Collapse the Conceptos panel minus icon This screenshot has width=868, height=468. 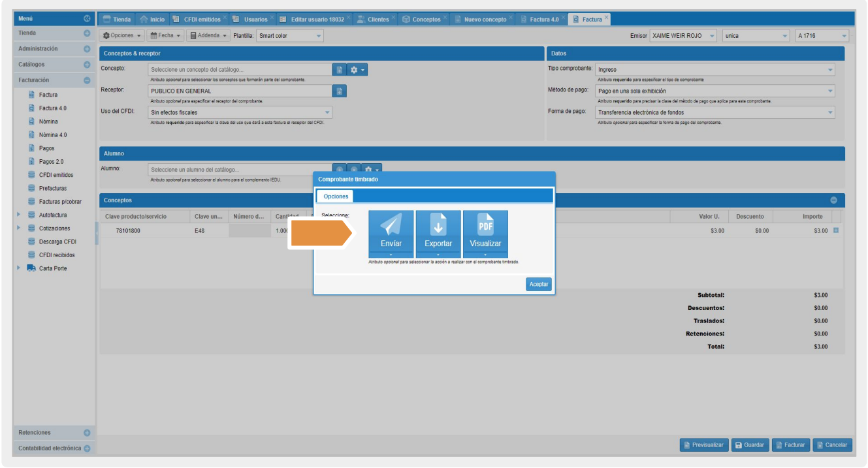click(x=833, y=200)
